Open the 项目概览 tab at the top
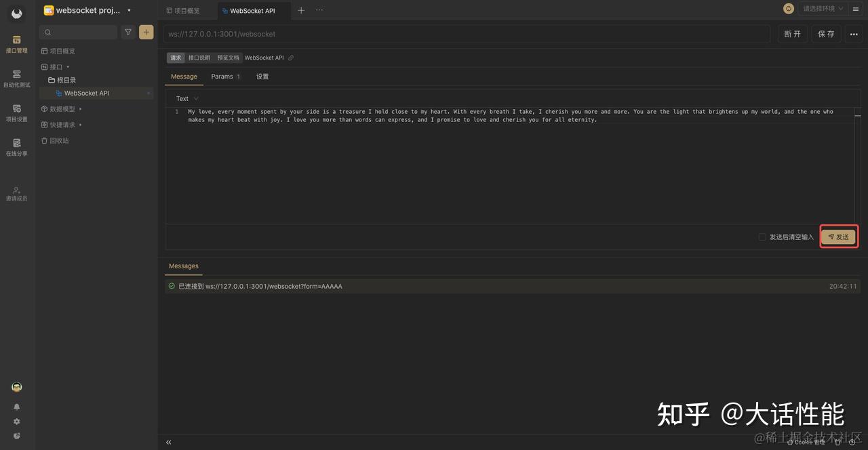This screenshot has width=868, height=450. click(x=183, y=10)
